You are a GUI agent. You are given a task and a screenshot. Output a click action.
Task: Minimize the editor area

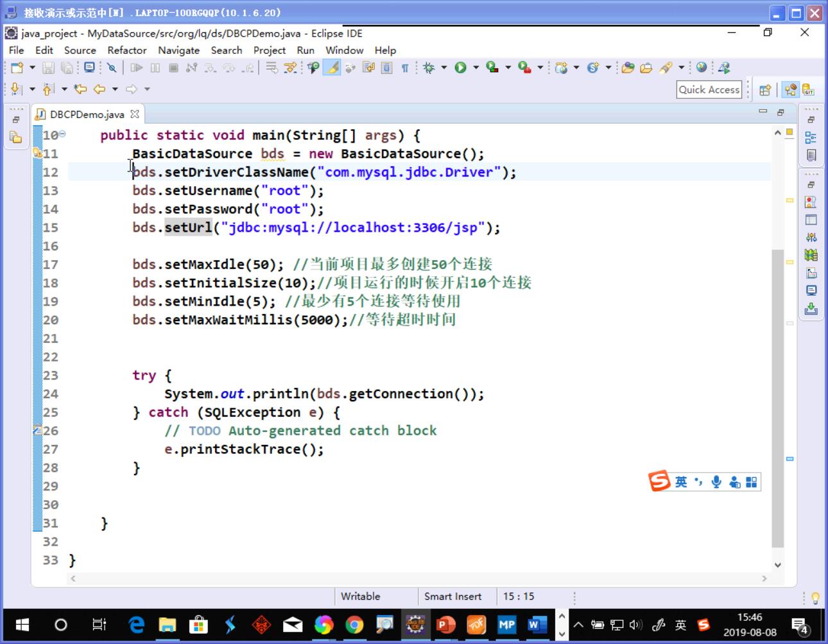(763, 112)
